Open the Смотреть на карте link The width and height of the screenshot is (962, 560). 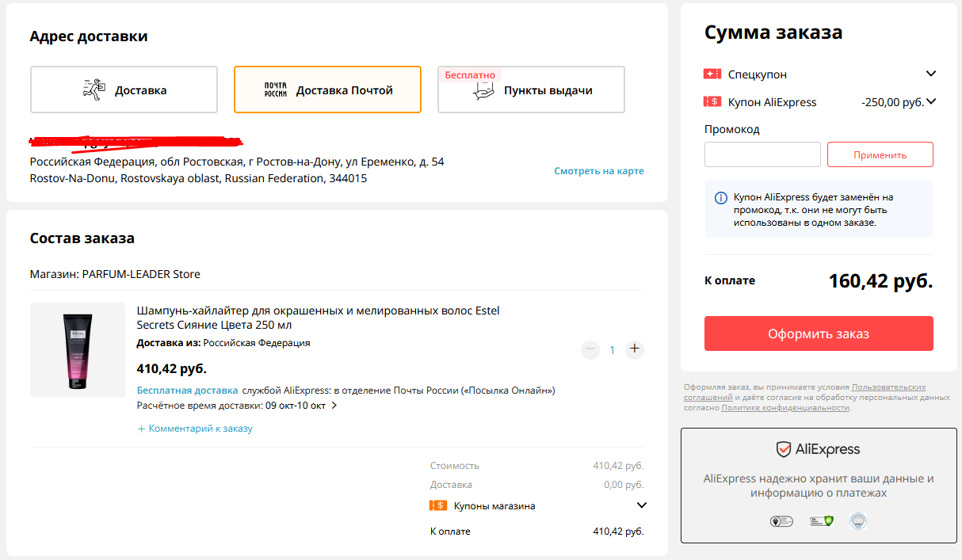pos(599,171)
